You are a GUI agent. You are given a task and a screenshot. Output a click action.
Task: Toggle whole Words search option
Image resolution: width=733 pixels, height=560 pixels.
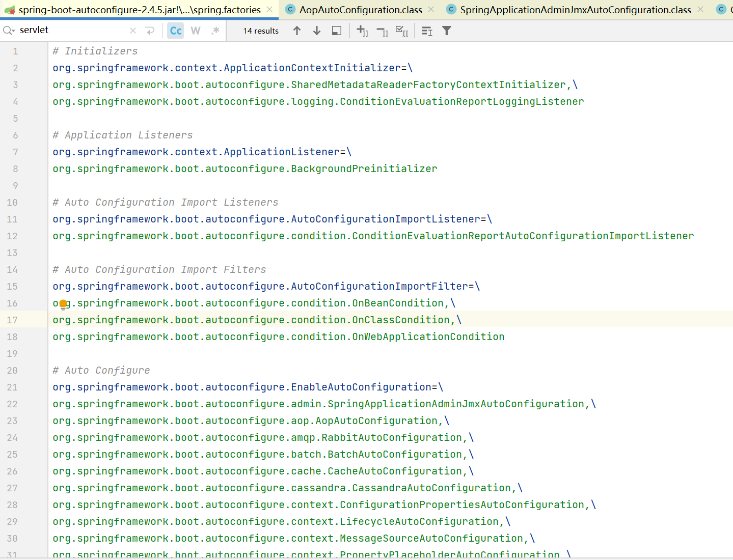[196, 31]
